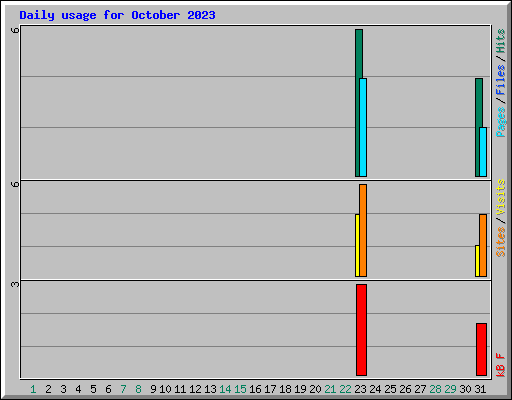Screen dimensions: 512x400
Task: Click the orange Sites bar for day 31
Action: (483, 245)
